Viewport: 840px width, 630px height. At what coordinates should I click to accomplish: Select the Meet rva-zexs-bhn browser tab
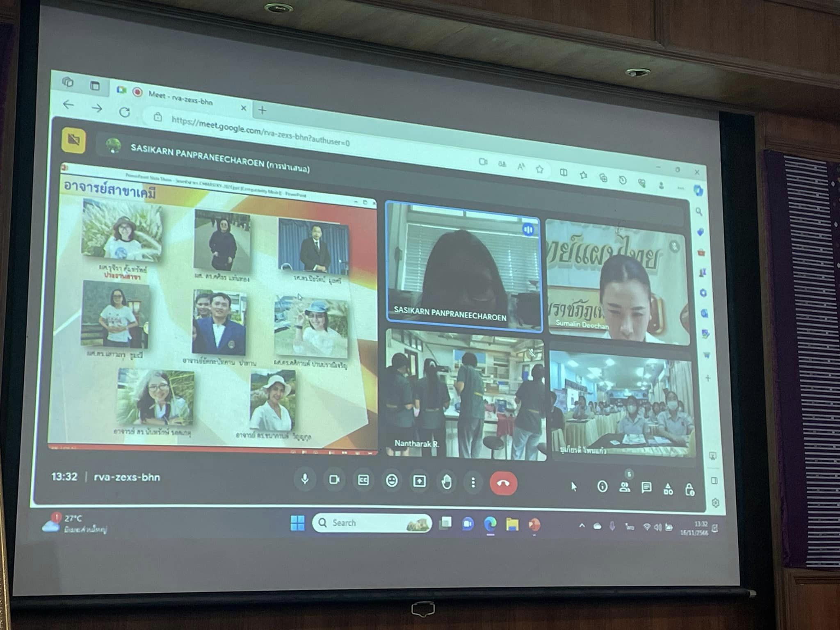coord(180,98)
